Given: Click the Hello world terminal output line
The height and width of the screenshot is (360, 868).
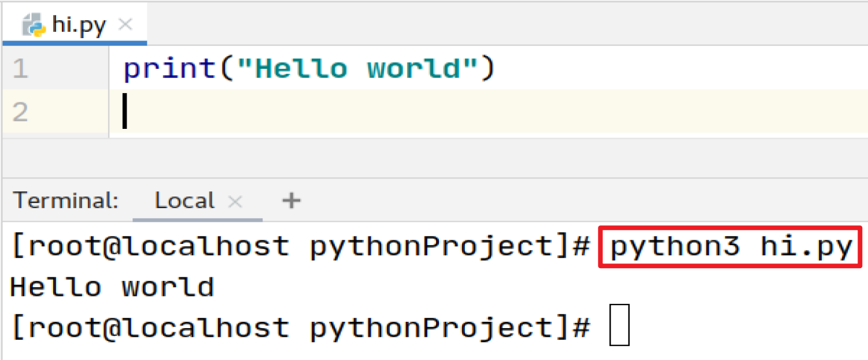Looking at the screenshot, I should pos(112,287).
